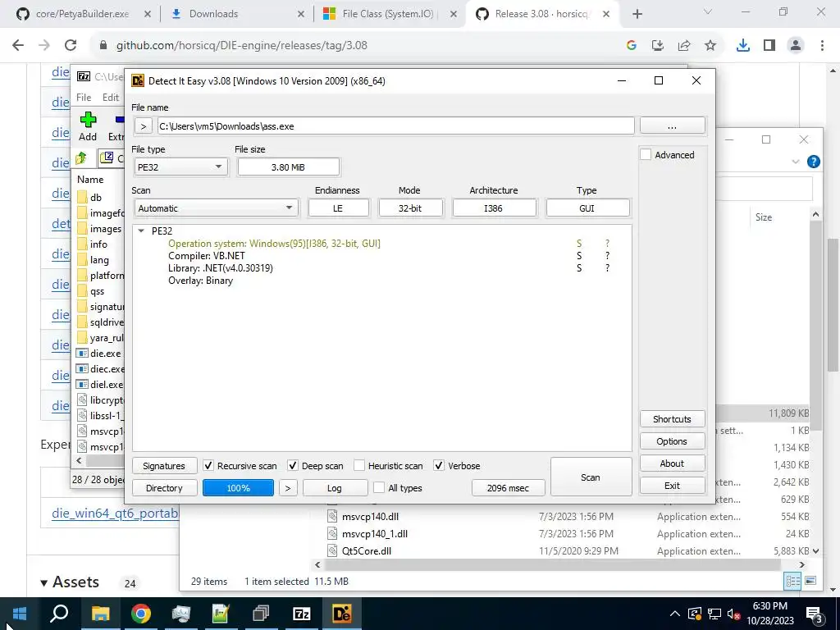Open File Explorer from taskbar

pos(100,614)
